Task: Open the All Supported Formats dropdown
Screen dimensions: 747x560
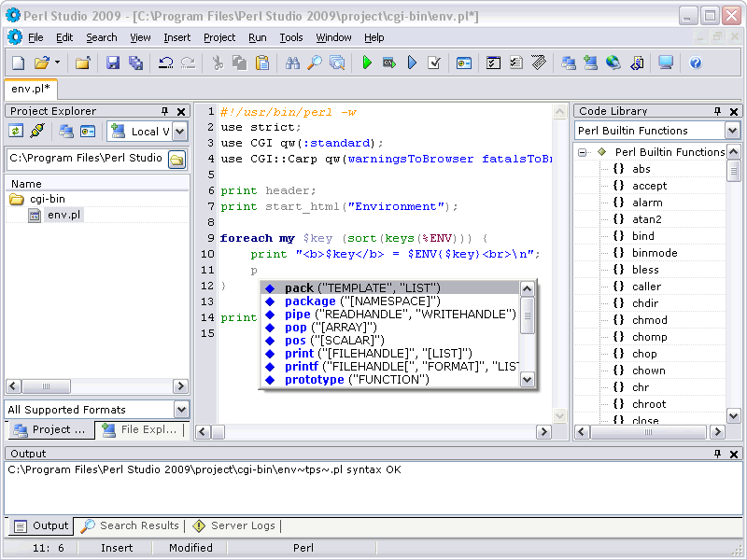Action: [x=181, y=410]
